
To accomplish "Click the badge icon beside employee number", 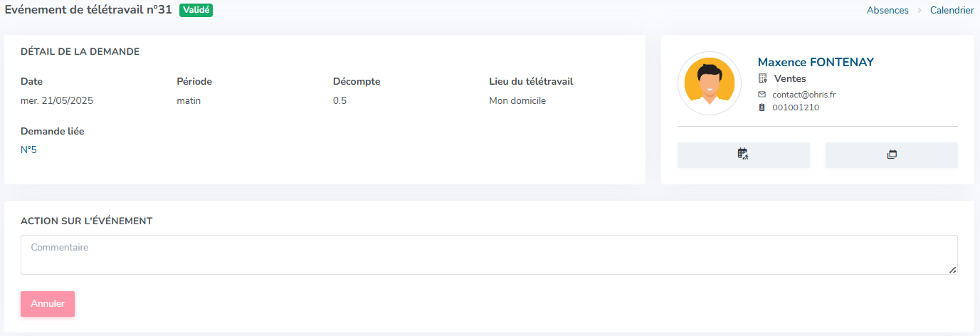I will pyautogui.click(x=762, y=107).
